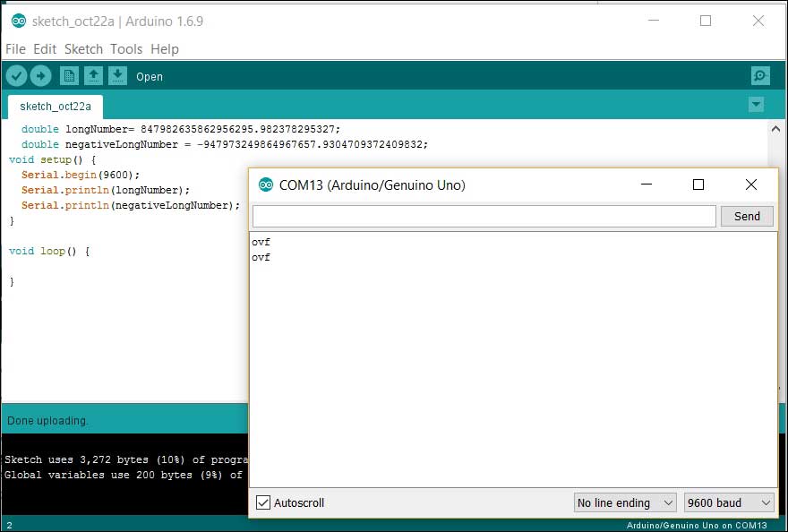Open the File menu
This screenshot has width=788, height=532.
click(x=16, y=49)
